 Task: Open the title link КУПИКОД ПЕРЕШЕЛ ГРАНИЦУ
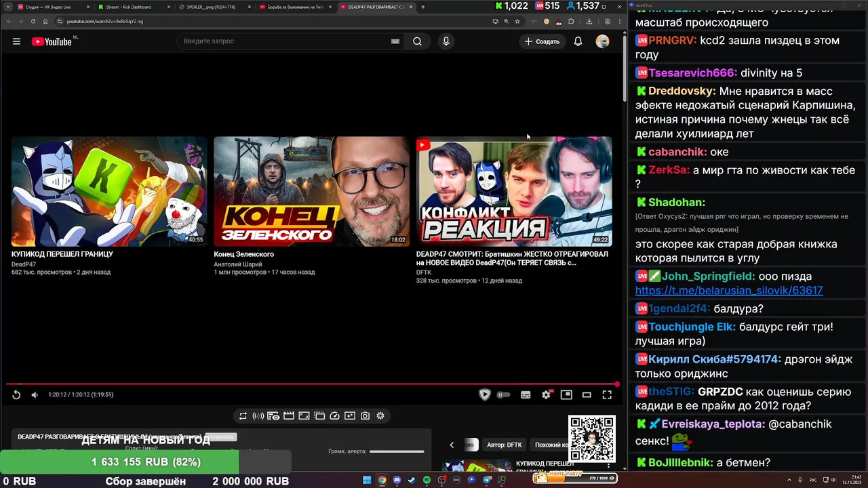coord(62,254)
